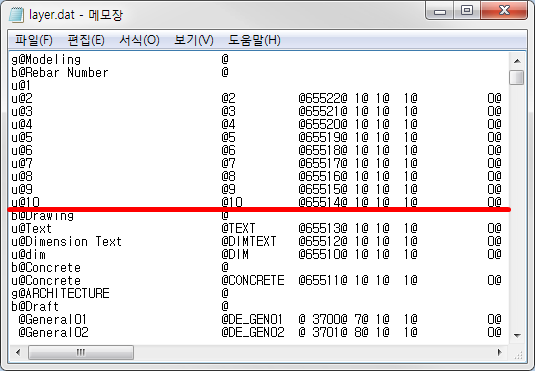Maximize the layer.dat Notepad window

point(467,11)
